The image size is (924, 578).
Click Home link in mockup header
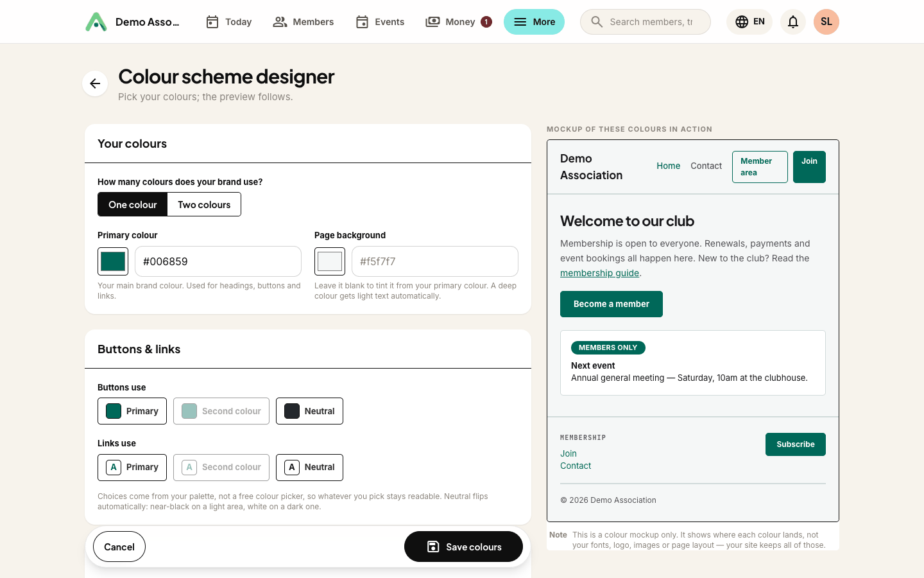click(668, 166)
